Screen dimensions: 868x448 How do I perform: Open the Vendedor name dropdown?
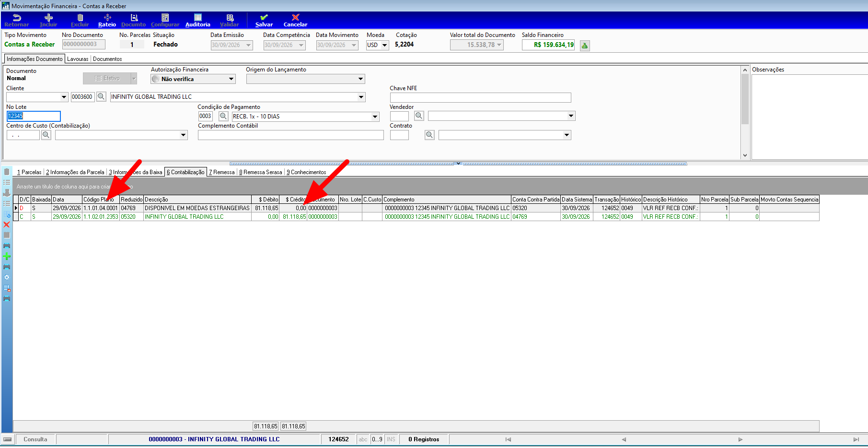coord(571,116)
